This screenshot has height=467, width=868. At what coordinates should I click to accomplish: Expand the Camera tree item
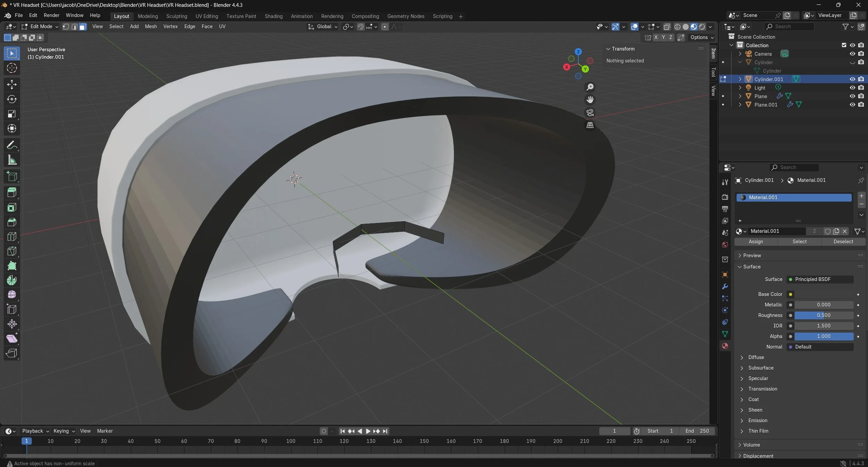tap(740, 54)
